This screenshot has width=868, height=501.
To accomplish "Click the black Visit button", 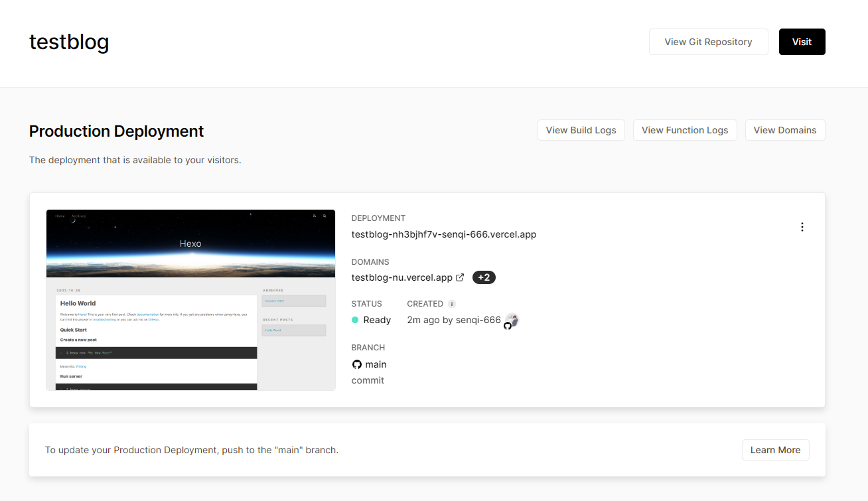I will point(802,42).
